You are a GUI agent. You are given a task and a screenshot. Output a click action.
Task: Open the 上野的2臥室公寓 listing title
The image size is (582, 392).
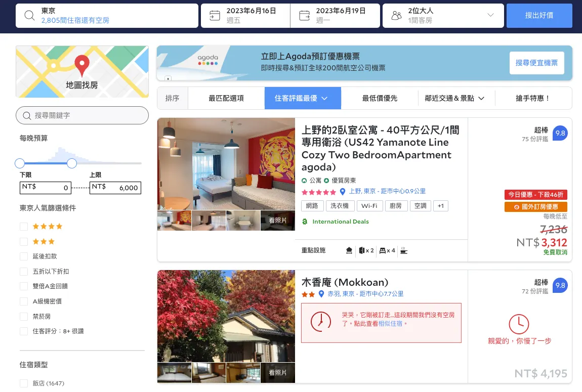tap(381, 148)
